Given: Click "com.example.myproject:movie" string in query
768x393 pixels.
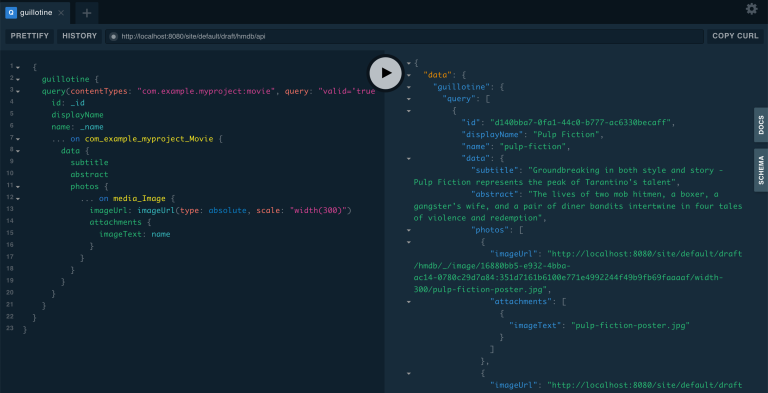Looking at the screenshot, I should [206, 91].
